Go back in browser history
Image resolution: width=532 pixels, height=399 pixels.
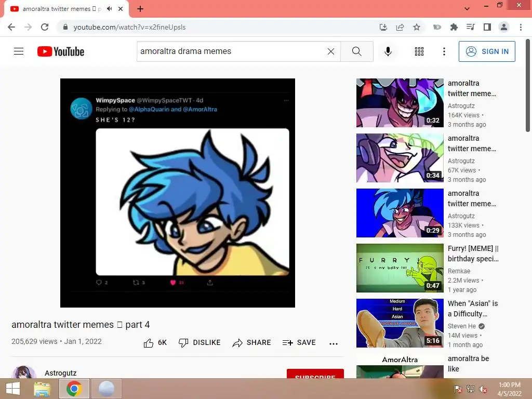(11, 27)
